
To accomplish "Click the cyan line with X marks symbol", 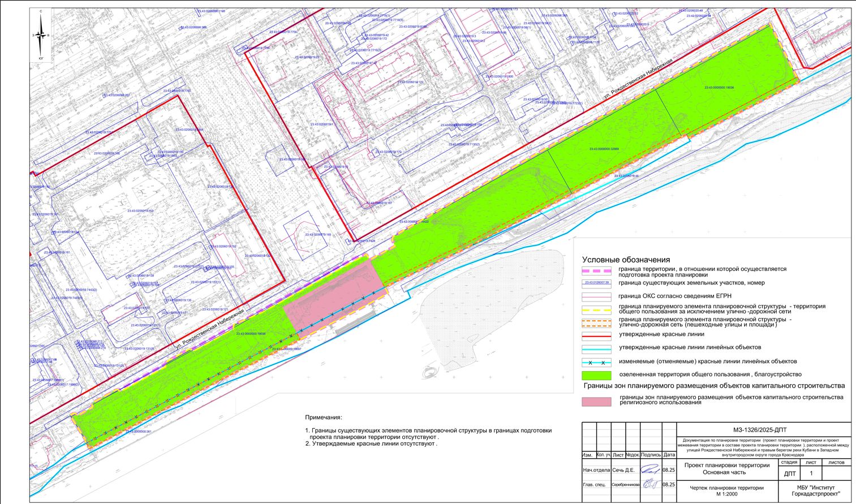I will click(x=596, y=363).
